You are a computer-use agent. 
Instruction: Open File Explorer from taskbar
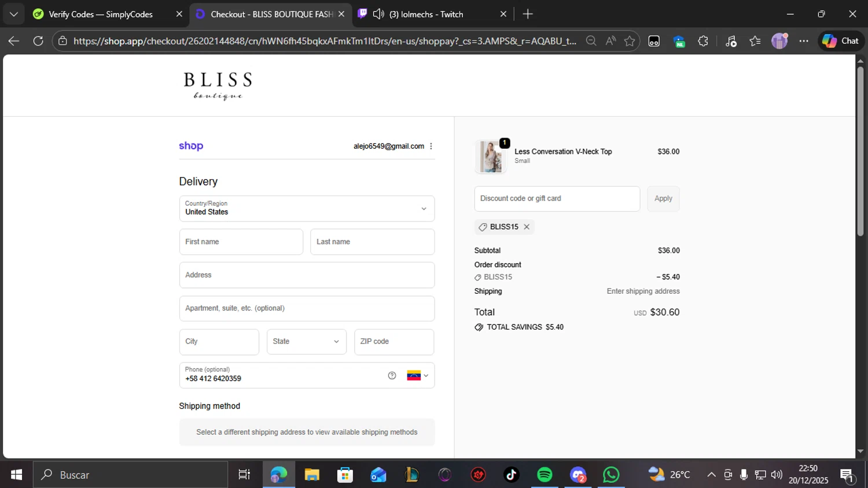(312, 475)
